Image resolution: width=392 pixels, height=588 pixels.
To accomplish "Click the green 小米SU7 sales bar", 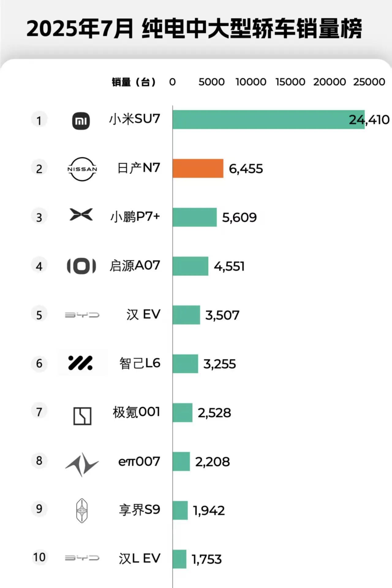I will 260,119.
